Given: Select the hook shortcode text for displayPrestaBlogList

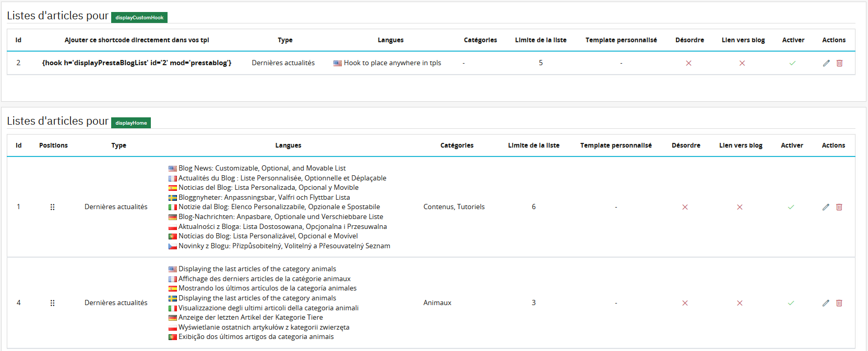Looking at the screenshot, I should click(137, 63).
